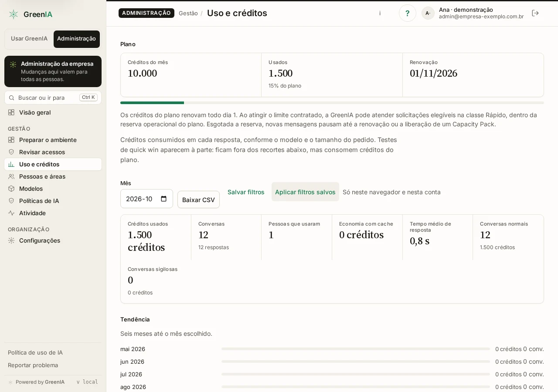Click the logout arrow icon
The width and height of the screenshot is (558, 392).
(x=535, y=13)
